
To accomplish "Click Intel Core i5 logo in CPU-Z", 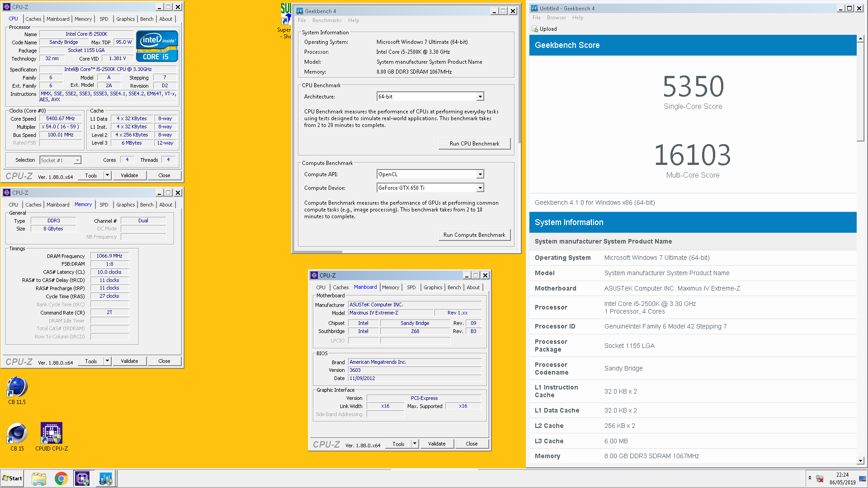I will 157,46.
